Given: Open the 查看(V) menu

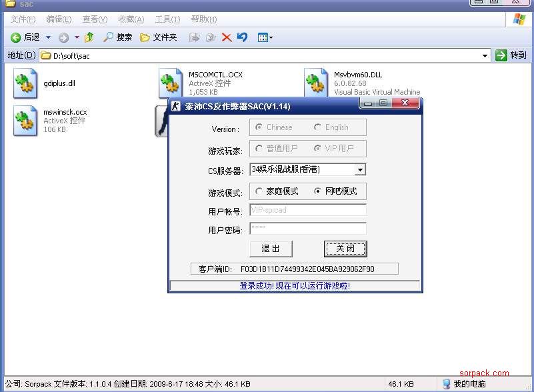Looking at the screenshot, I should (x=95, y=19).
